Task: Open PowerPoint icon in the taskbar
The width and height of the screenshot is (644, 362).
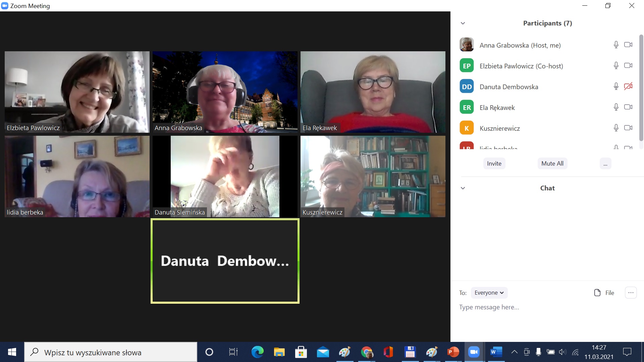Action: [x=453, y=352]
